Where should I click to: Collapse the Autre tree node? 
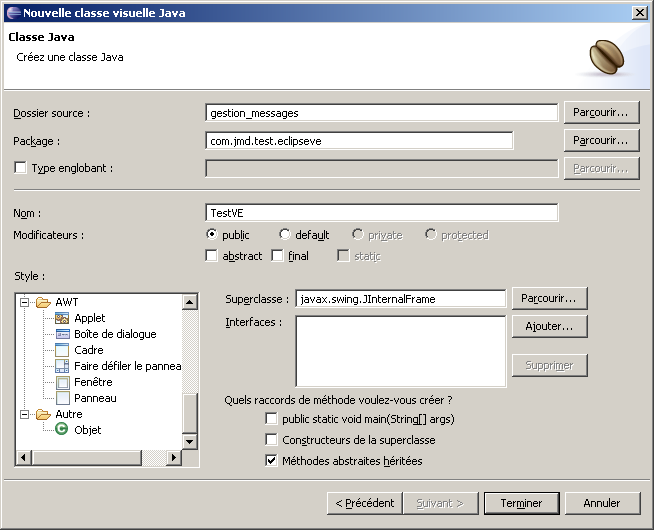[x=25, y=414]
